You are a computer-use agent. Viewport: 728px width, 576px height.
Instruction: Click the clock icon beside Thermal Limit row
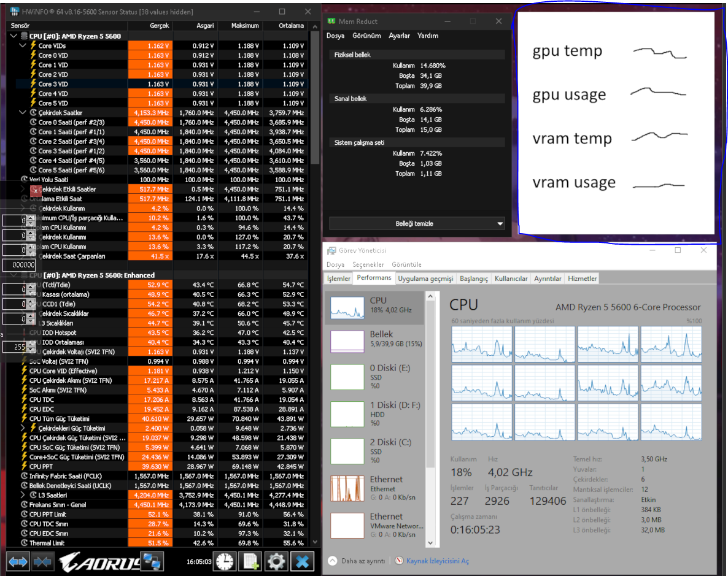(24, 543)
